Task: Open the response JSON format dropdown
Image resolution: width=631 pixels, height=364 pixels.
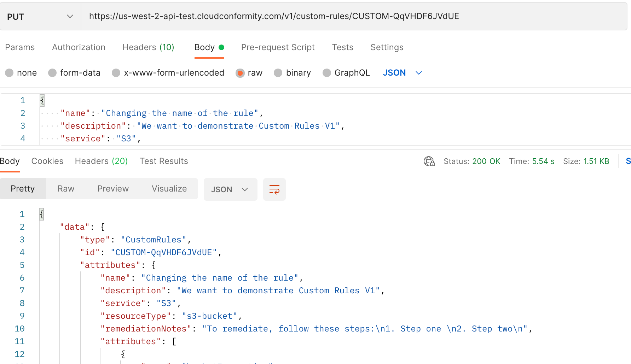Action: [x=230, y=189]
